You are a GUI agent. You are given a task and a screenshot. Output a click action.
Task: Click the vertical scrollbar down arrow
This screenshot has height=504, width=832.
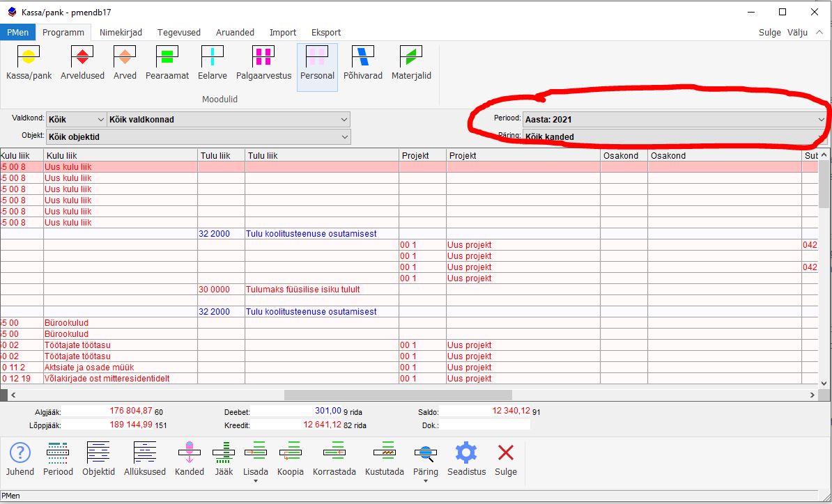824,383
